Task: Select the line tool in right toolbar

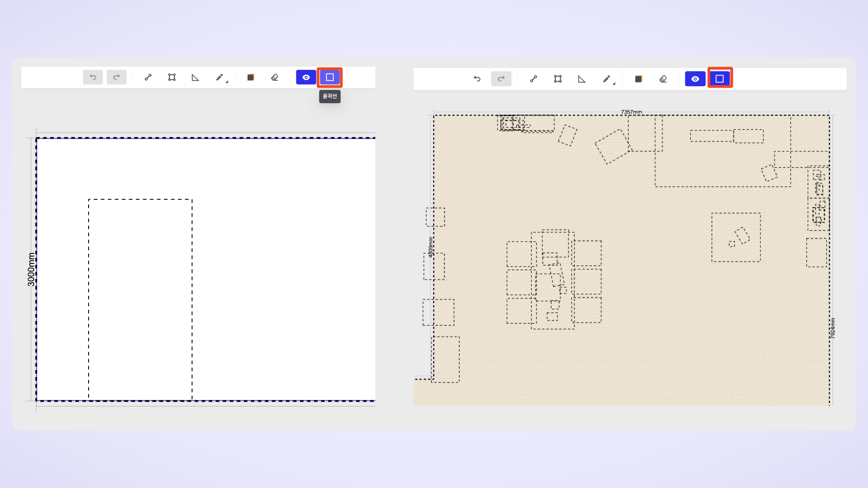Action: pos(533,79)
